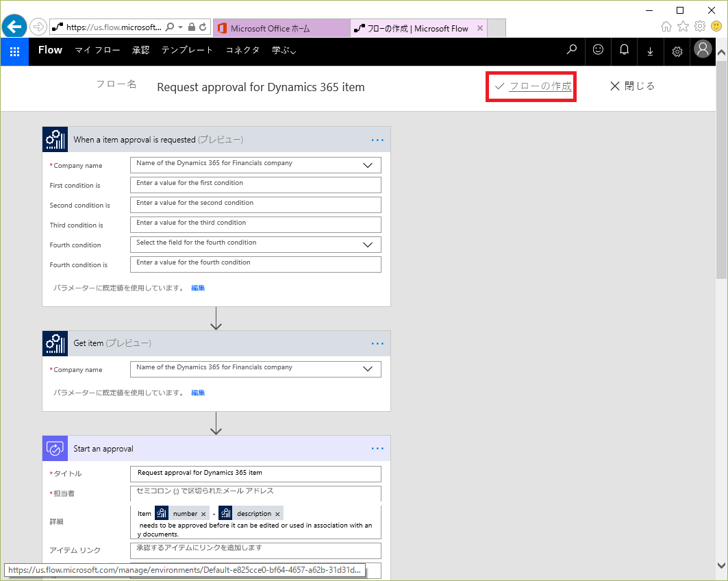Open the 承認 menu item
Screen dimensions: 728x581
[x=140, y=50]
